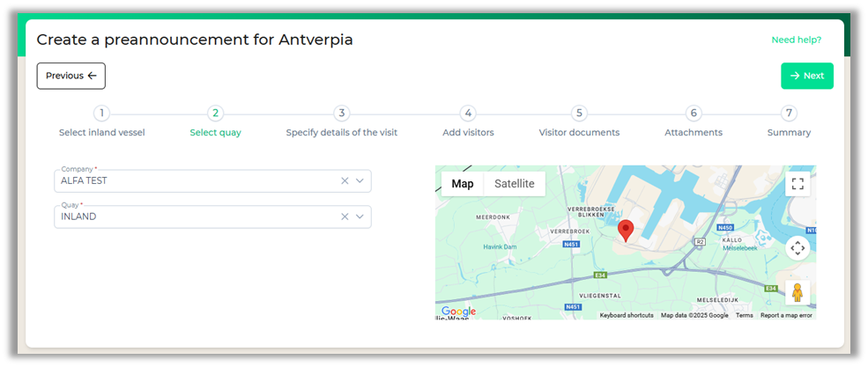The height and width of the screenshot is (367, 868).
Task: Go to step 4 Add visitors
Action: [468, 114]
